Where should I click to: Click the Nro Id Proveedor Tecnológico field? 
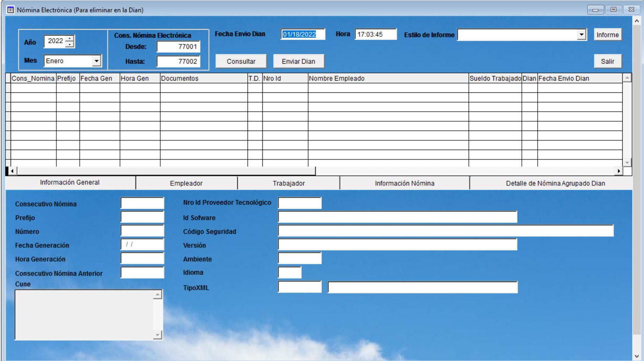point(300,203)
